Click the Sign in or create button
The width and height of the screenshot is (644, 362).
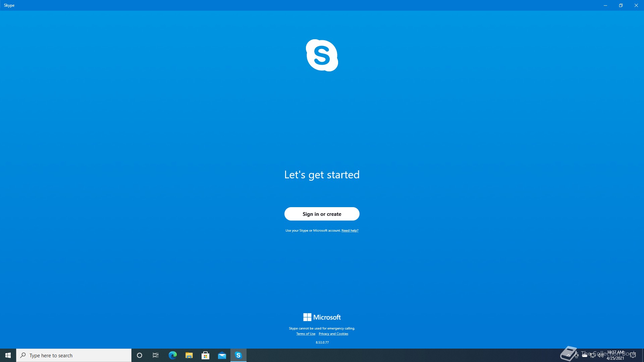click(322, 214)
